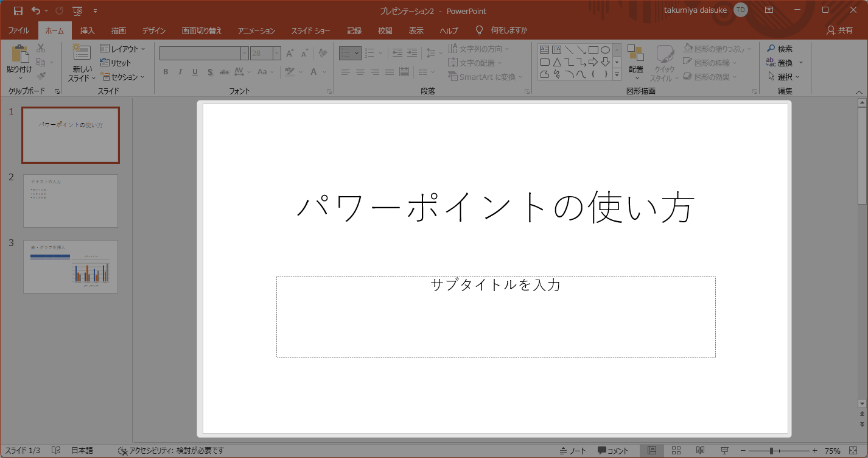This screenshot has height=458, width=868.
Task: Align text to the right
Action: (x=375, y=72)
